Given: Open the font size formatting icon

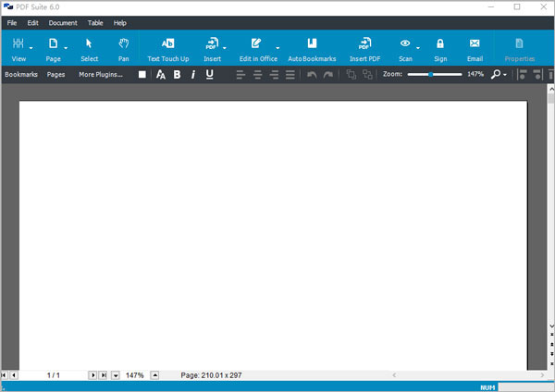Looking at the screenshot, I should [x=161, y=74].
